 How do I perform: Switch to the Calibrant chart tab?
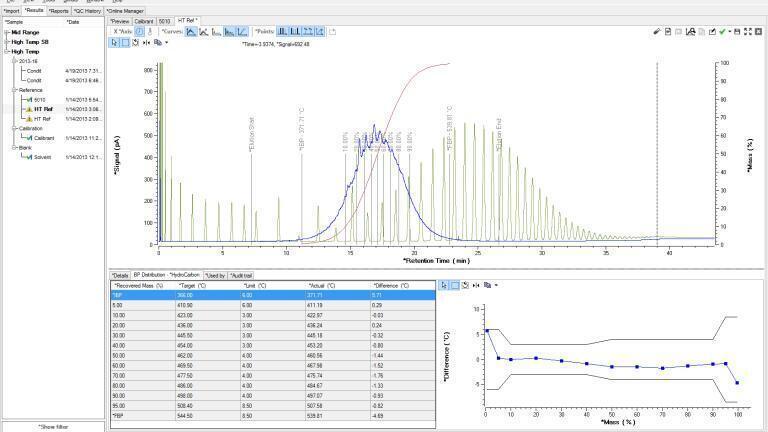144,21
